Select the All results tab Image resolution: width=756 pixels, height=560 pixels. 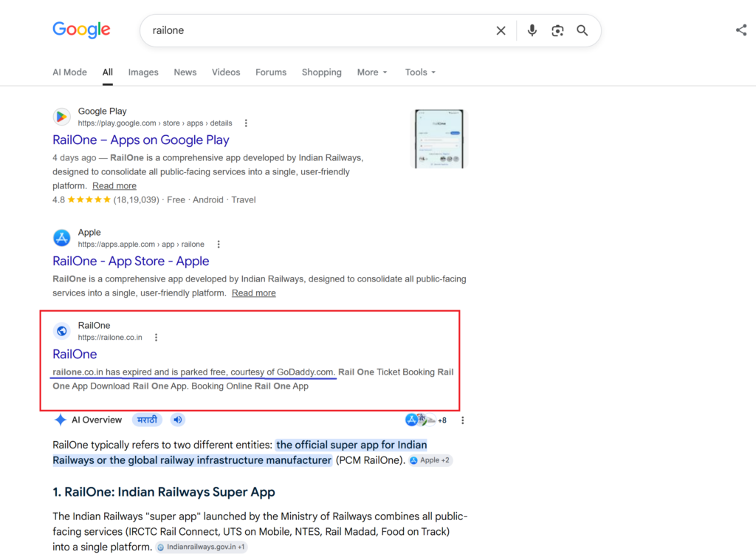108,72
